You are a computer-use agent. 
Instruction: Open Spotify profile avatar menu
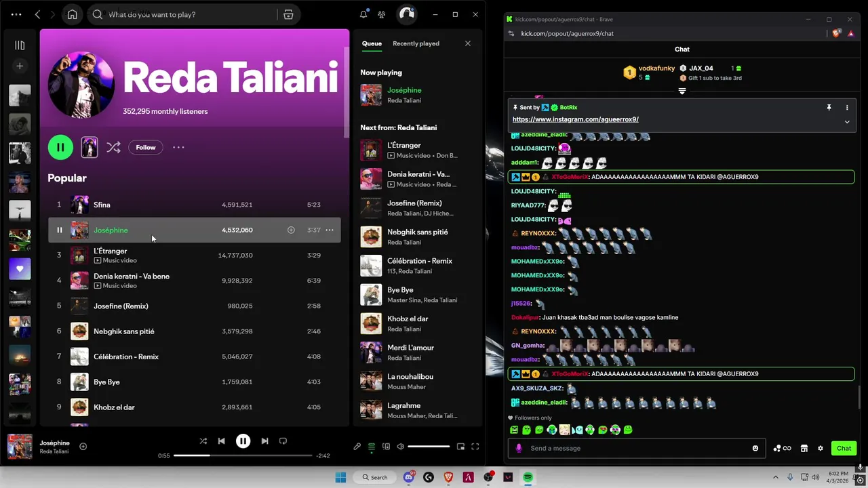click(406, 14)
